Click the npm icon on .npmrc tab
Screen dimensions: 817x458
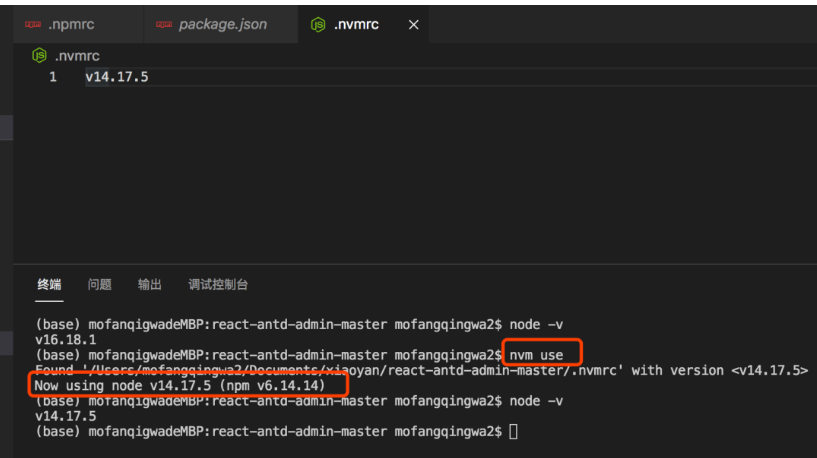33,24
